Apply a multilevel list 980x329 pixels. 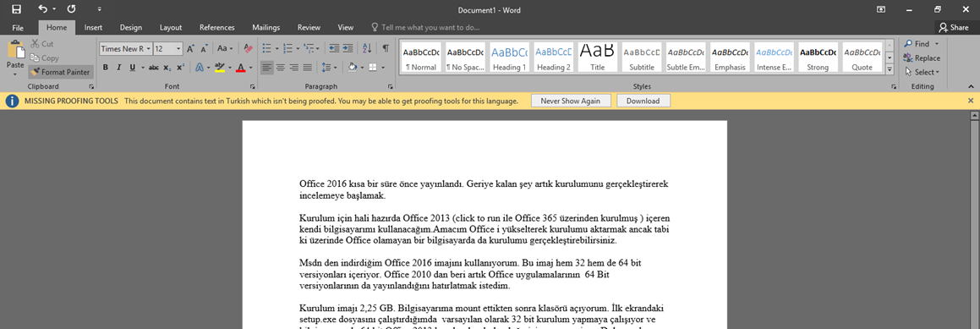coord(309,48)
